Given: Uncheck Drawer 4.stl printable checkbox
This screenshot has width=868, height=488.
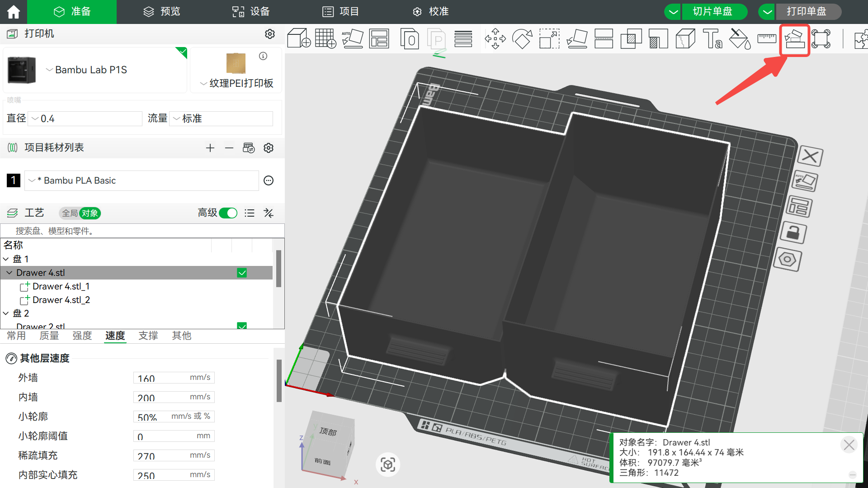Looking at the screenshot, I should coord(242,273).
